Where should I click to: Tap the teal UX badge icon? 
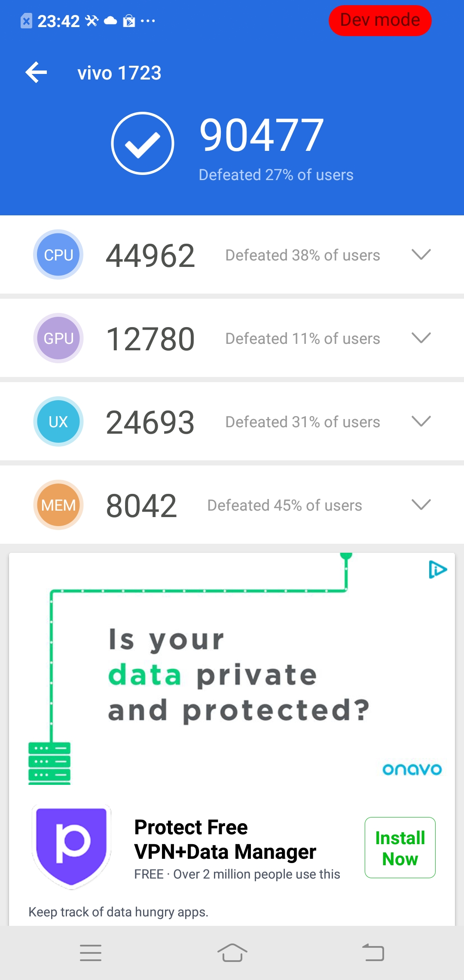(58, 422)
